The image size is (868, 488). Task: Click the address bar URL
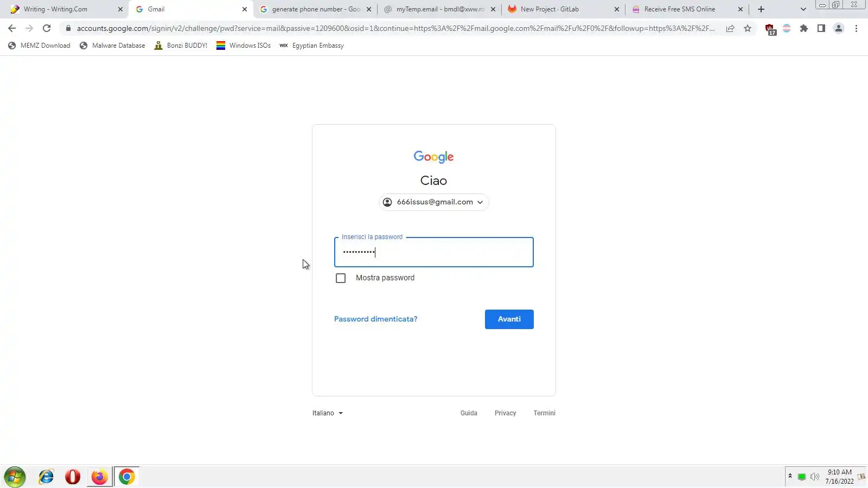[x=395, y=28]
